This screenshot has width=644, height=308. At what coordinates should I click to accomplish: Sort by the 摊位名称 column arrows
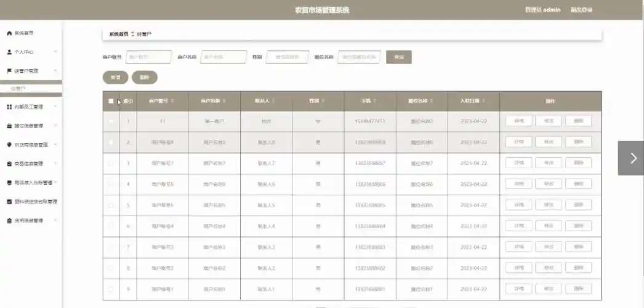432,101
